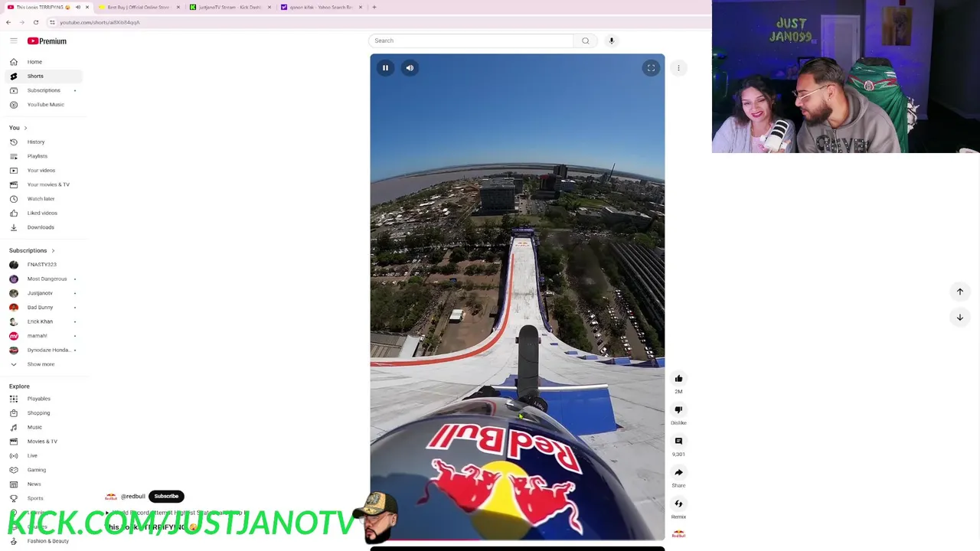Click the browser back button
Screen dimensions: 980x551
click(8, 22)
